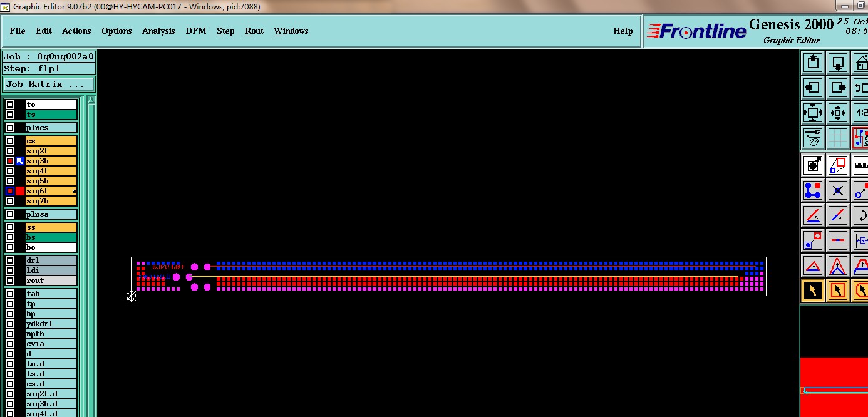868x417 pixels.
Task: Select the tall red-blue triangle snap tool
Action: [838, 265]
